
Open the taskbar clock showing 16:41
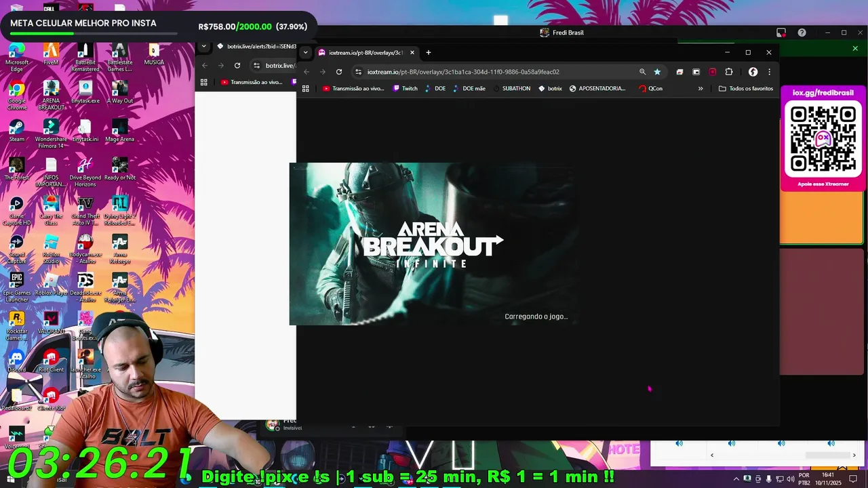pos(828,479)
